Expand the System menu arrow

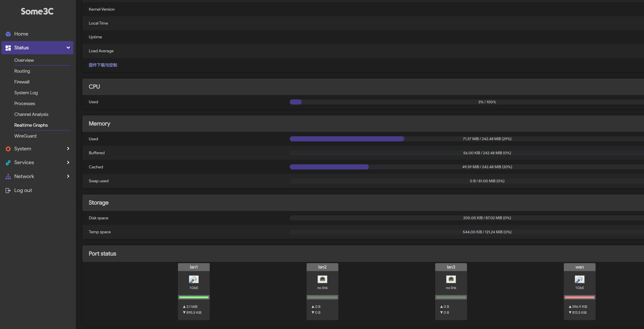tap(68, 149)
